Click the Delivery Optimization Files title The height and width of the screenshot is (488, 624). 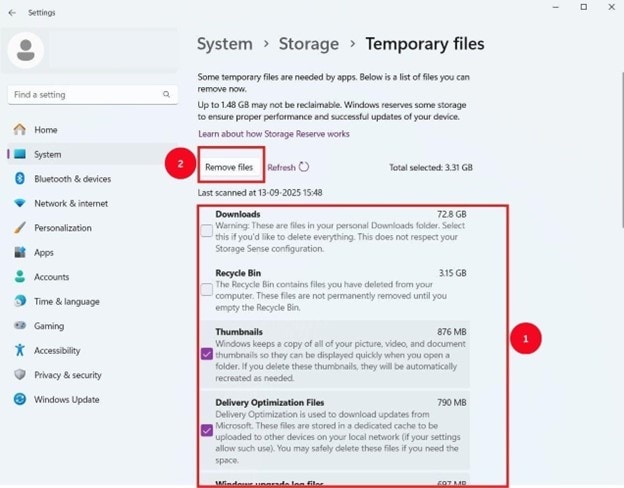[x=270, y=402]
